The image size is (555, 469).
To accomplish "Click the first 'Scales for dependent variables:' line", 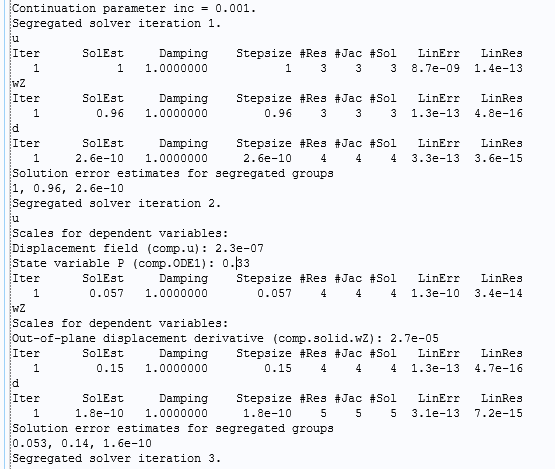I will [120, 234].
